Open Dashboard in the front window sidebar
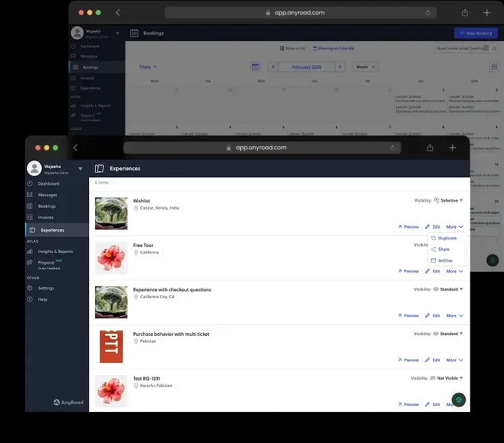The image size is (504, 443). 48,183
